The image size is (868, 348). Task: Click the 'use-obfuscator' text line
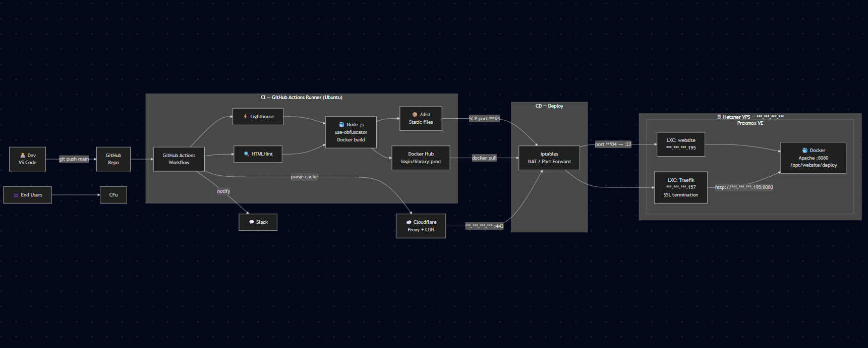(351, 132)
